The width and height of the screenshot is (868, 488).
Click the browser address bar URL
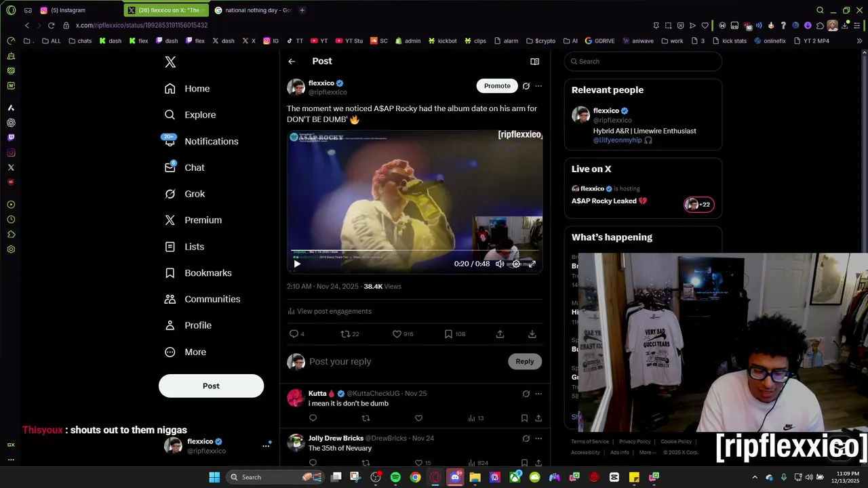click(x=142, y=25)
